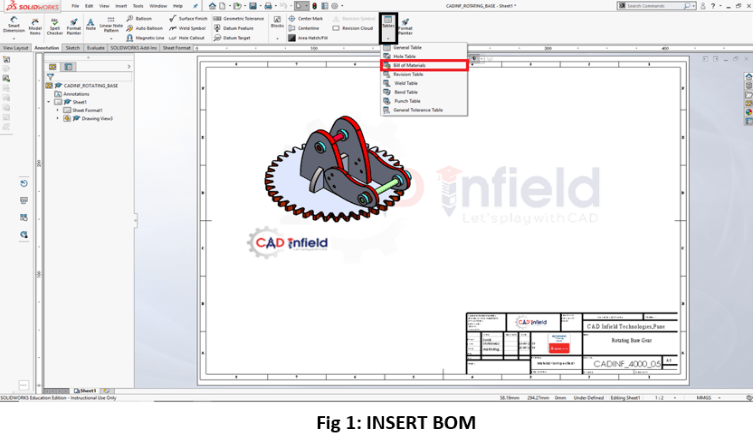This screenshot has width=753, height=447.
Task: Insert a Weld Symbol
Action: coord(187,28)
